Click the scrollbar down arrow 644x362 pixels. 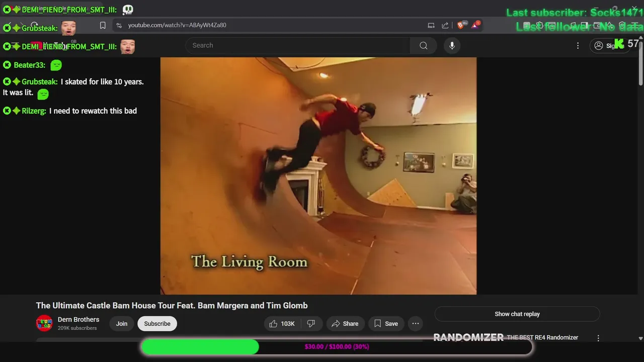(640, 339)
